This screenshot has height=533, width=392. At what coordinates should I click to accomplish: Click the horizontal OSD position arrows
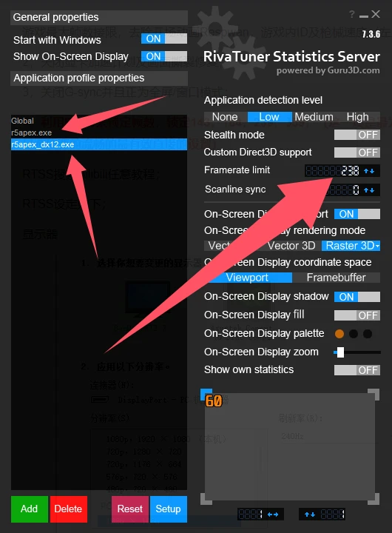point(273,514)
